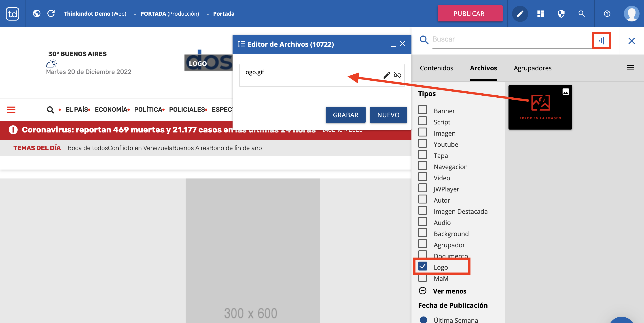The width and height of the screenshot is (644, 323).
Task: Click the image type badge on thumbnail
Action: coord(566,92)
